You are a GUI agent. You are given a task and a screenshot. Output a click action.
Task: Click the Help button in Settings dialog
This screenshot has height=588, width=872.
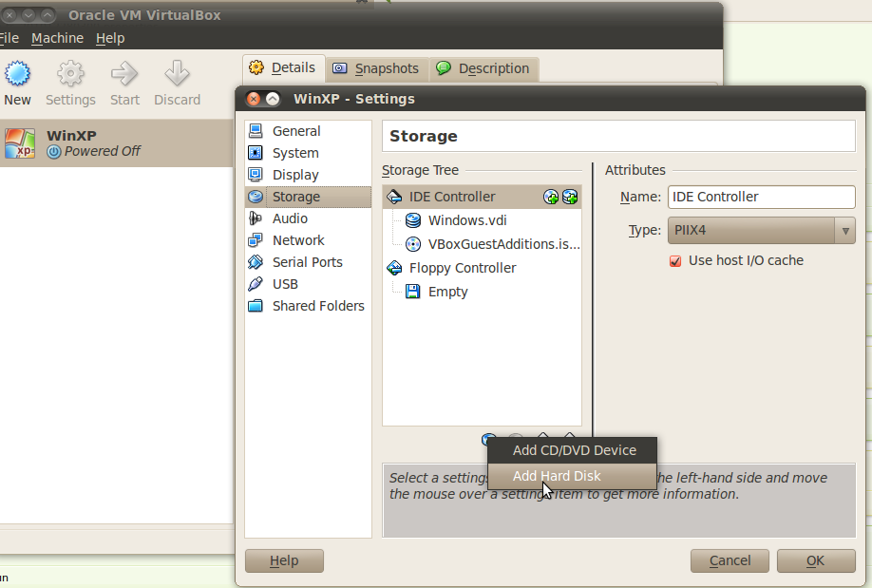tap(284, 560)
